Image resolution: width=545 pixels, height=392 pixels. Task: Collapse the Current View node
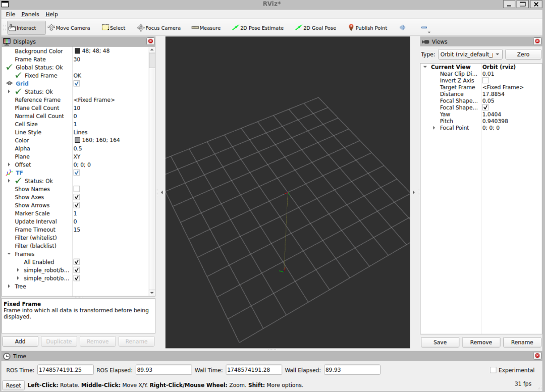[425, 67]
